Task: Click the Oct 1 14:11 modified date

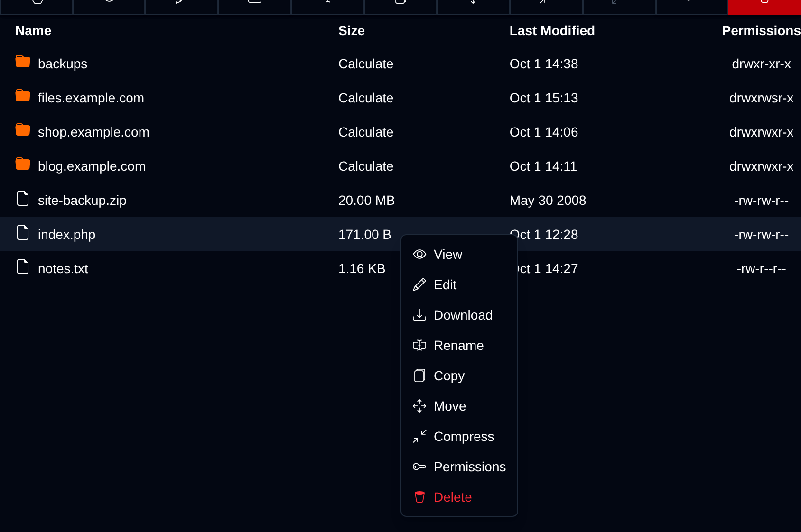Action: coord(543,166)
